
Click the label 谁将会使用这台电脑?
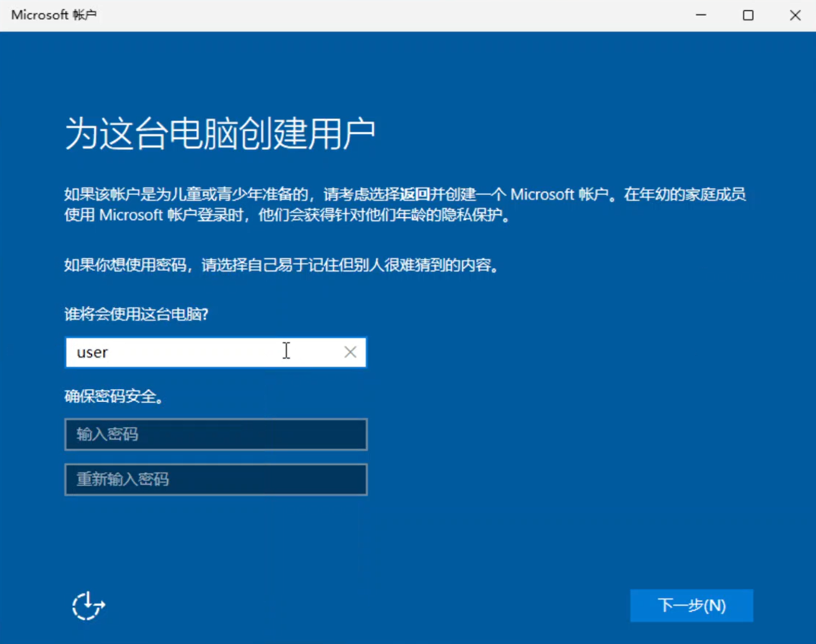pyautogui.click(x=136, y=314)
